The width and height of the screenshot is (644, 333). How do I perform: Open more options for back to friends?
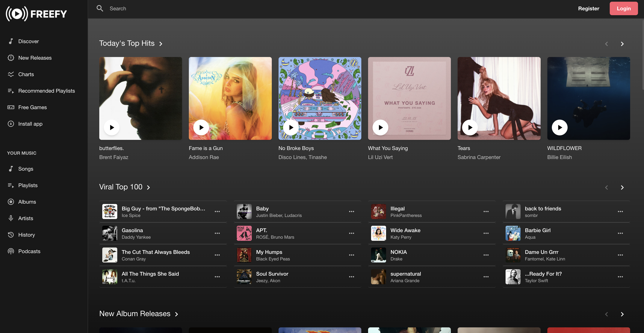pos(620,212)
